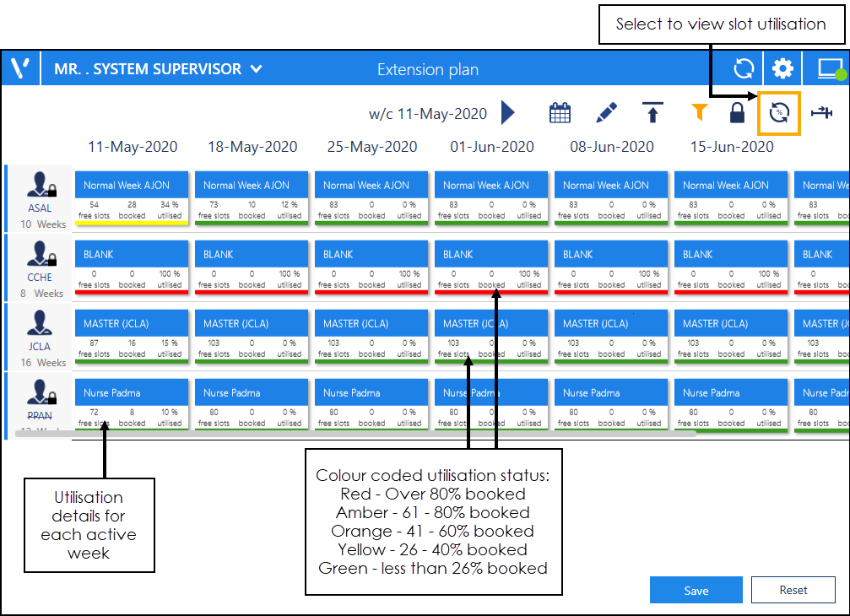Click the extend plan arrow icon
This screenshot has width=850, height=616.
tap(821, 113)
